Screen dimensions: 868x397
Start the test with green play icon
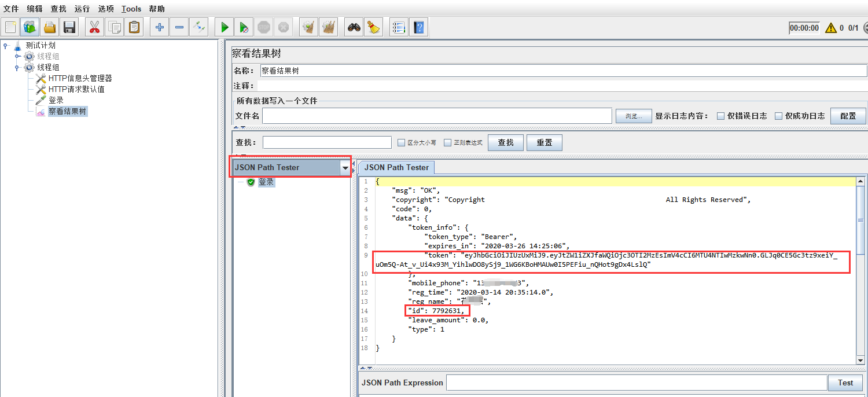point(225,27)
